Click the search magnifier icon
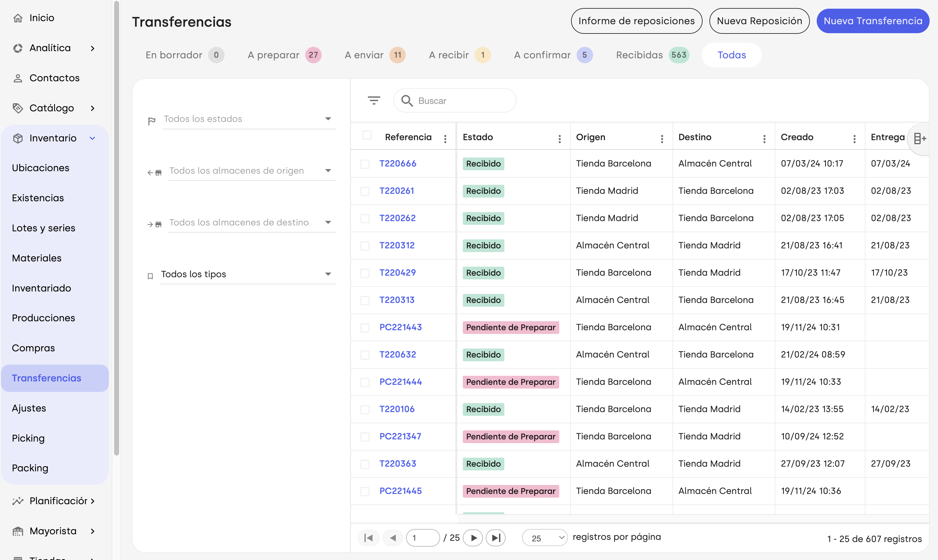This screenshot has width=938, height=560. (x=407, y=100)
